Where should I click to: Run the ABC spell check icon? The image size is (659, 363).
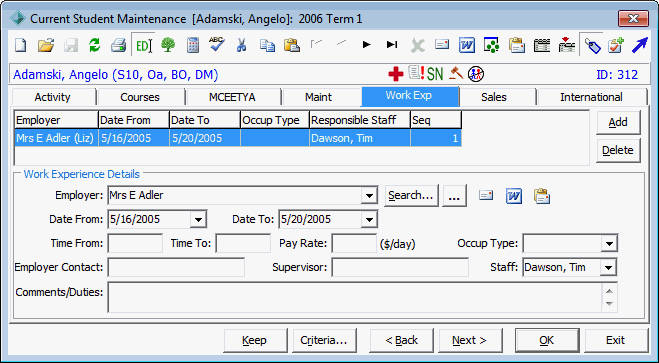pyautogui.click(x=216, y=44)
